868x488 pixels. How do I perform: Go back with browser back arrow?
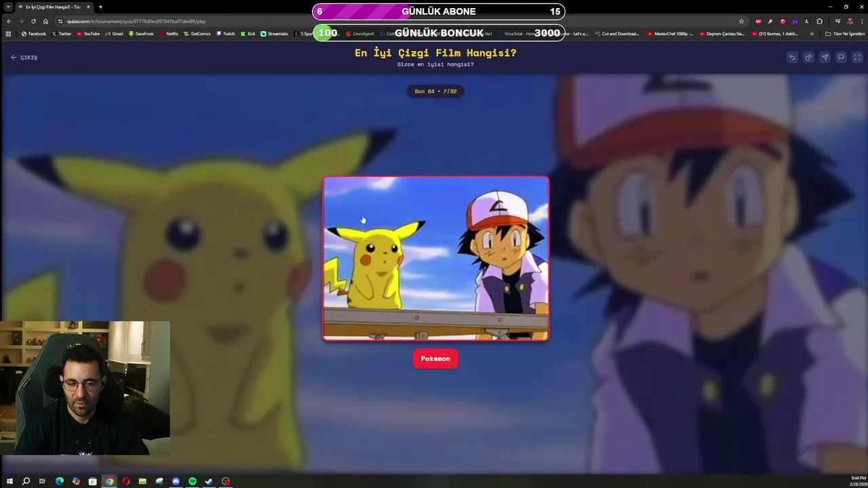point(9,21)
